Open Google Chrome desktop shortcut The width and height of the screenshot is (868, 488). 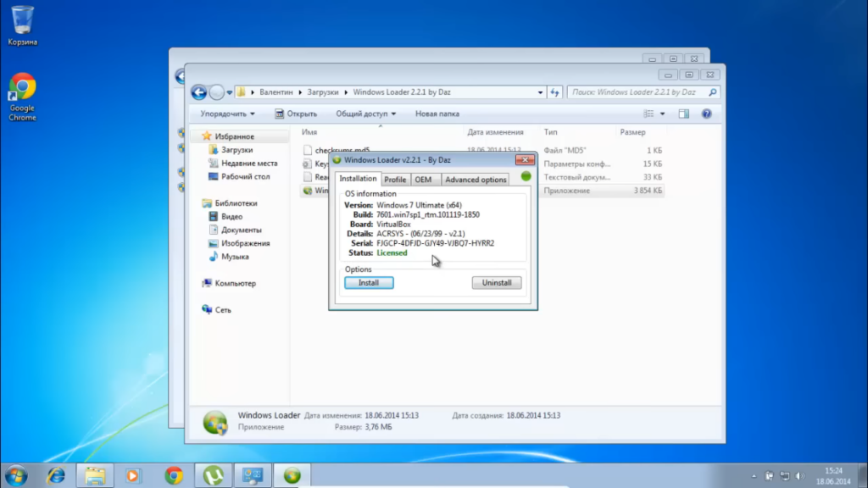[22, 97]
